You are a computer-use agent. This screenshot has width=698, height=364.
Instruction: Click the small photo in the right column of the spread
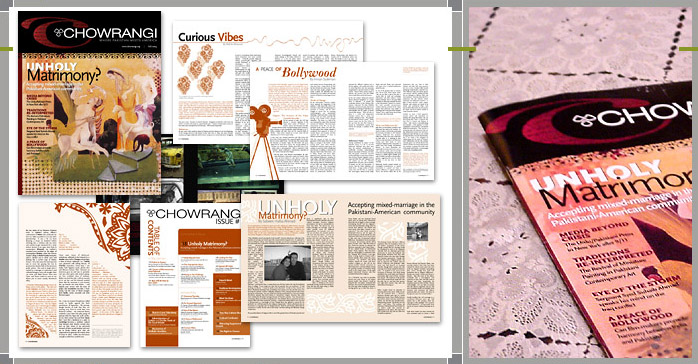[417, 232]
